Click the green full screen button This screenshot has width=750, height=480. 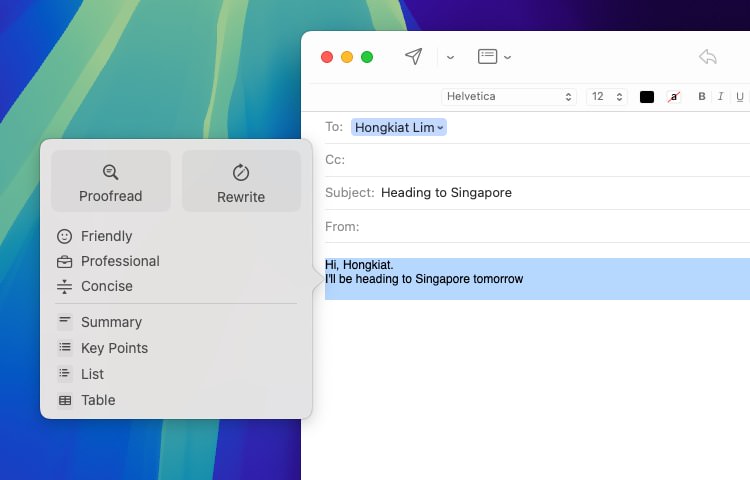[367, 57]
